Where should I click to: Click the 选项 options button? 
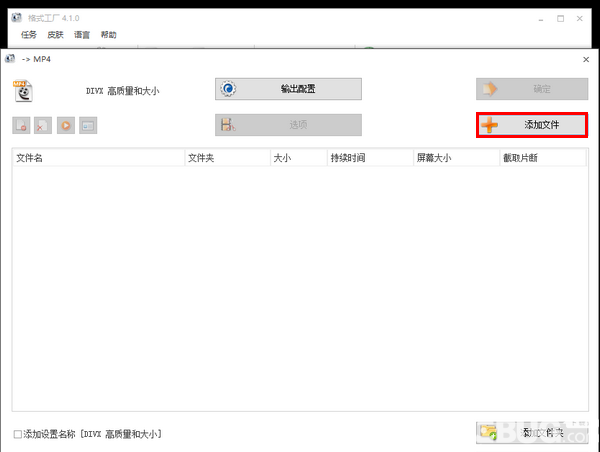click(288, 125)
